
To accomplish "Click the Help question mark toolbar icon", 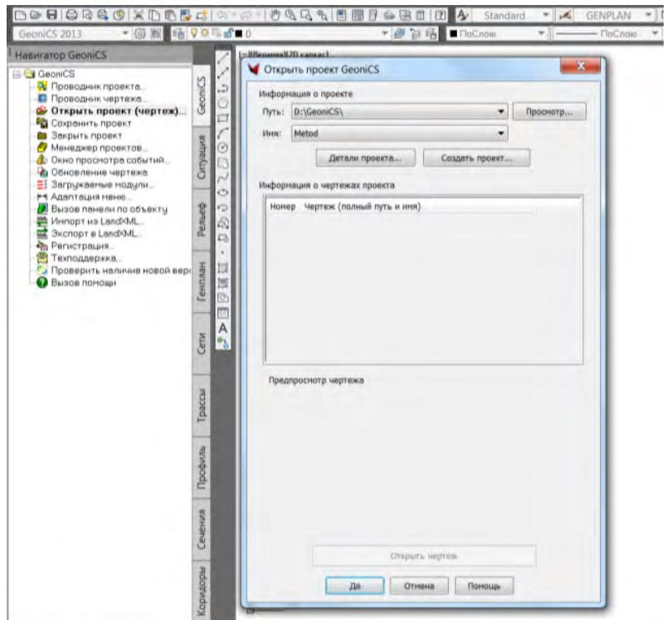I will [x=440, y=16].
